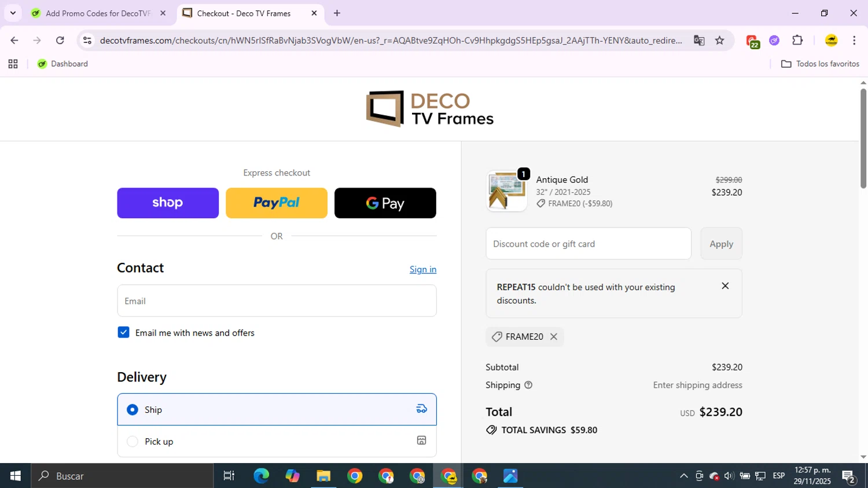Image resolution: width=868 pixels, height=488 pixels.
Task: Open the red extension with 22 badge
Action: 752,41
